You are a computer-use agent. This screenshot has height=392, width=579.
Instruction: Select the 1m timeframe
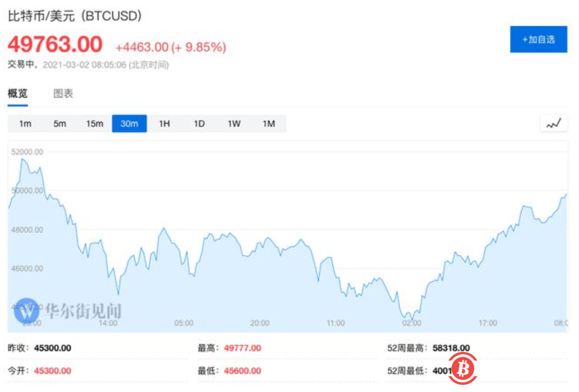coord(25,123)
